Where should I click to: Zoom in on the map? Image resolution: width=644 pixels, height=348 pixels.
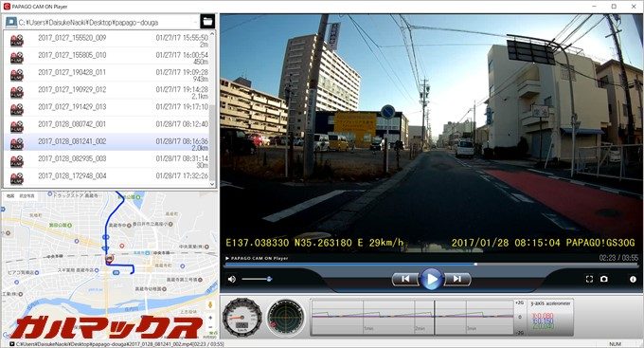210,318
